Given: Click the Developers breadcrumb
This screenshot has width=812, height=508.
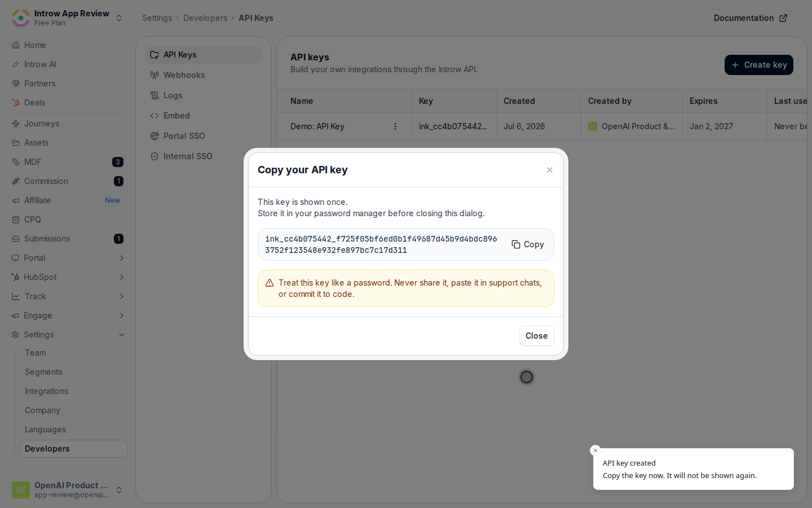Looking at the screenshot, I should (205, 18).
